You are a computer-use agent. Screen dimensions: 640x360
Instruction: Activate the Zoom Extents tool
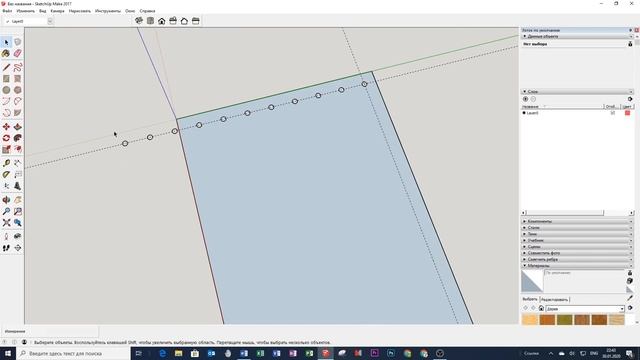pos(6,223)
